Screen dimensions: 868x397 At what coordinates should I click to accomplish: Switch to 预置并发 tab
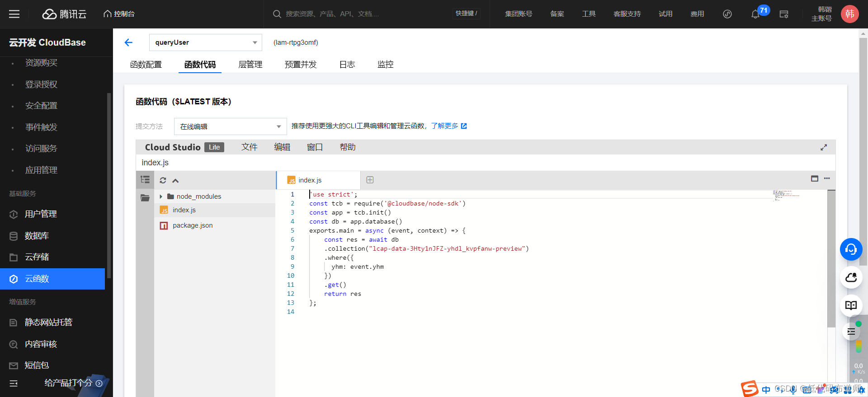pyautogui.click(x=301, y=65)
